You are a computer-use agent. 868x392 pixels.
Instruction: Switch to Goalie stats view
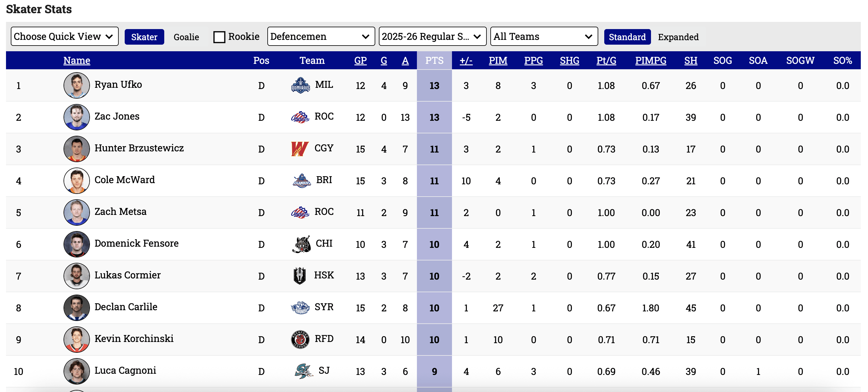[x=186, y=37]
